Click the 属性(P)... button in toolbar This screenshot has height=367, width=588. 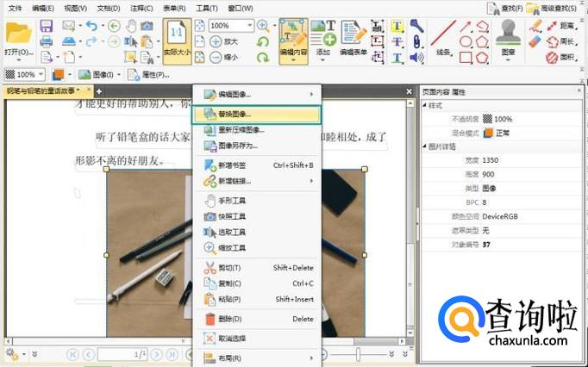point(148,75)
